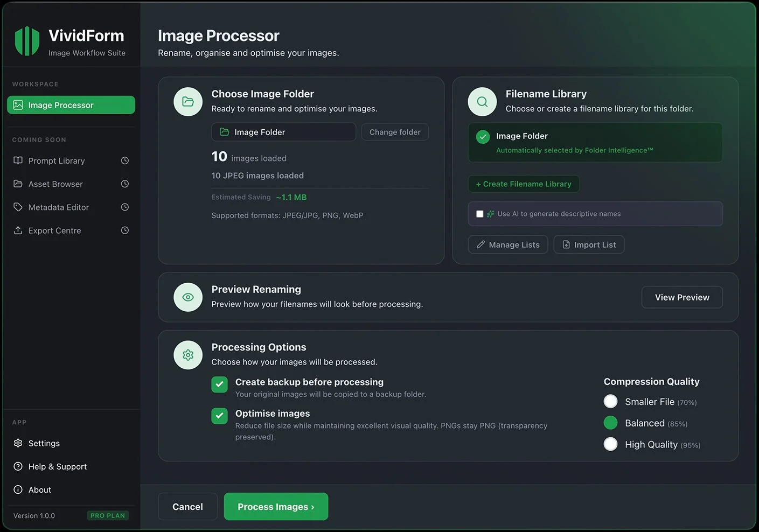Click the Filename Library search circle icon
This screenshot has height=532, width=759.
tap(482, 101)
